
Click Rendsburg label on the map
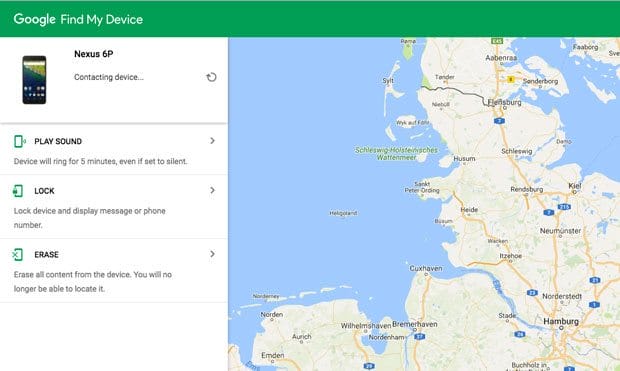pyautogui.click(x=527, y=189)
